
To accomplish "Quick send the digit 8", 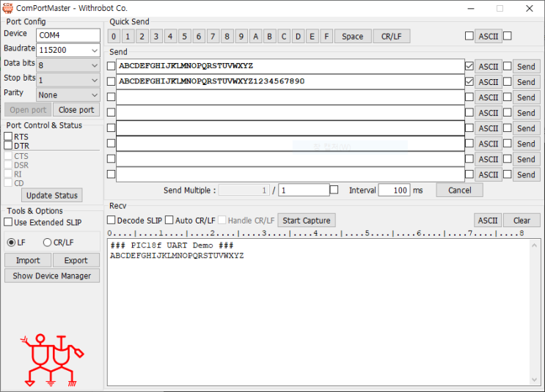I will (x=227, y=36).
